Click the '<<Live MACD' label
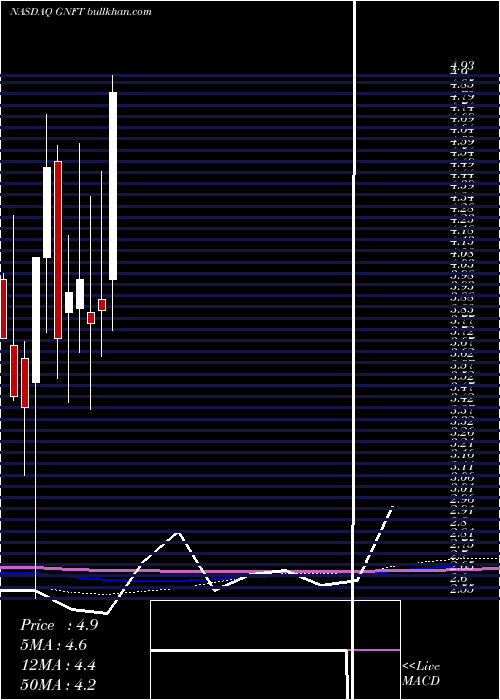Viewport: 500px width, 700px height. point(421,673)
